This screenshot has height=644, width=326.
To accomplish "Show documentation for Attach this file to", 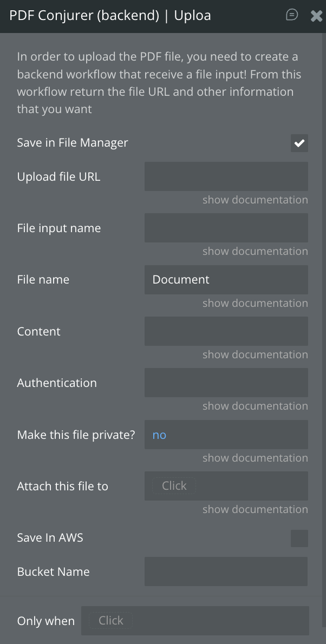I will 255,509.
